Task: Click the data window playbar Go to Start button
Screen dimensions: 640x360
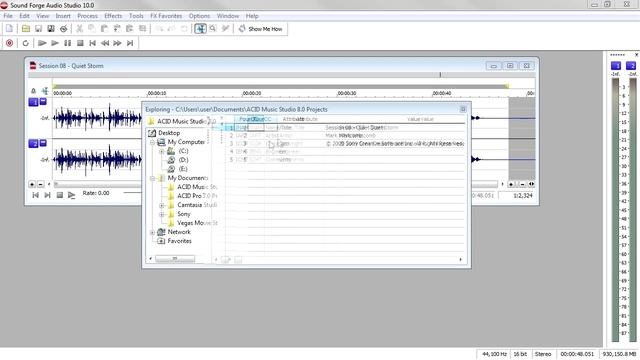Action: point(36,195)
